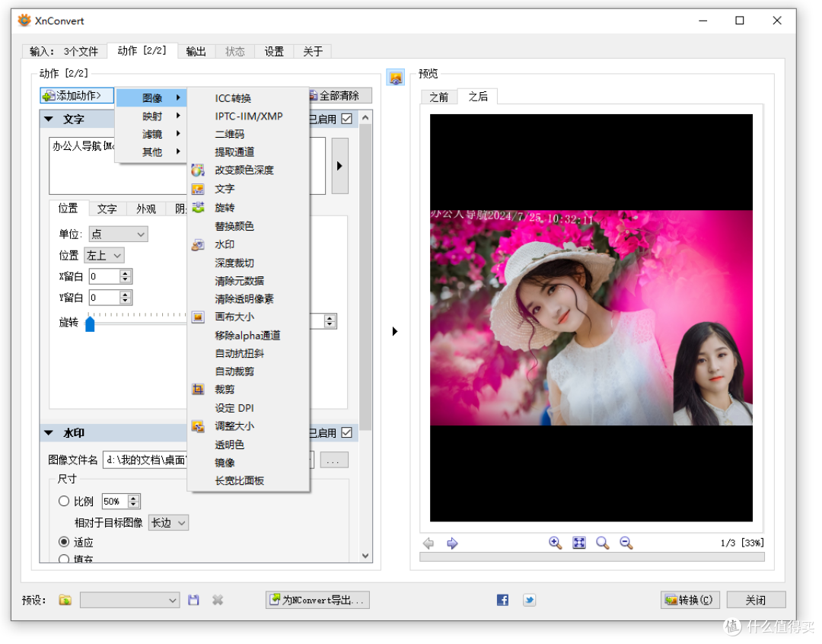Open the 位置 dropdown showing 左上
Screen dimensions: 822x644
click(104, 256)
